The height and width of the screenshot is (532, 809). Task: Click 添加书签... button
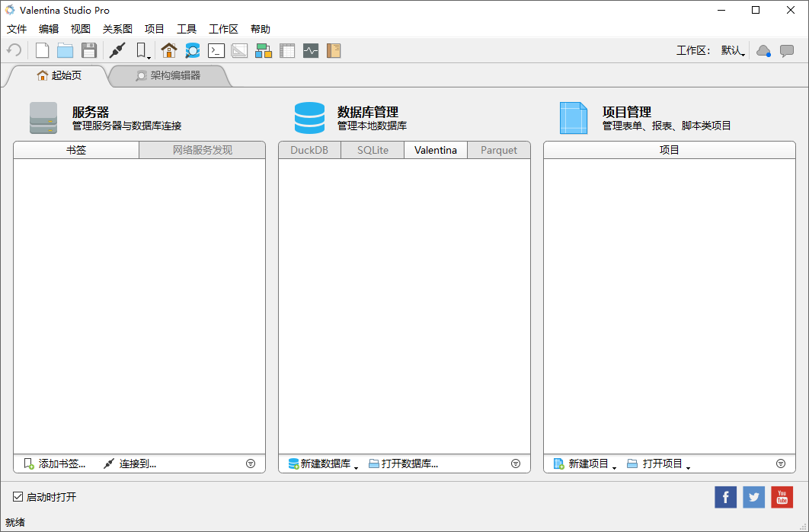(x=55, y=464)
